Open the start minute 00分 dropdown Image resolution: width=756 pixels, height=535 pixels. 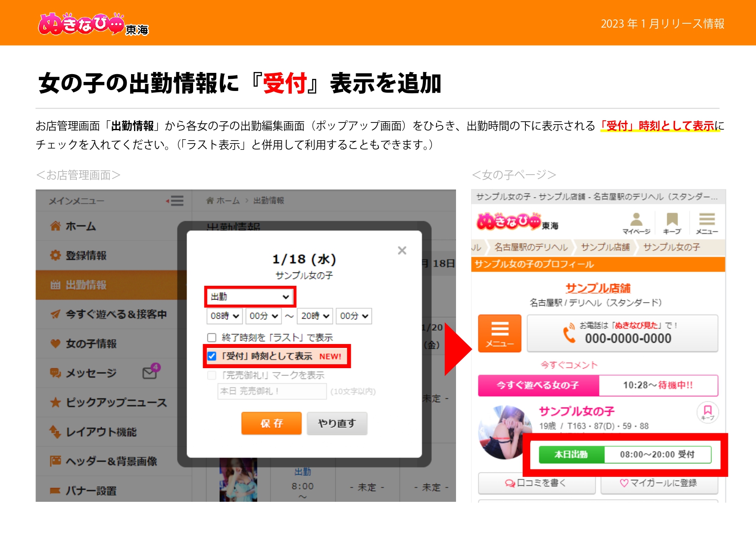pyautogui.click(x=263, y=316)
